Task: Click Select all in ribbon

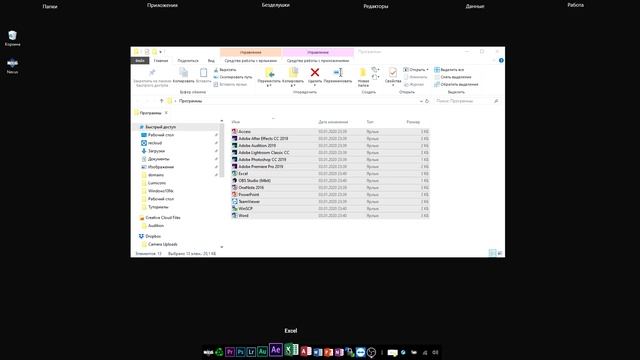Action: click(449, 70)
